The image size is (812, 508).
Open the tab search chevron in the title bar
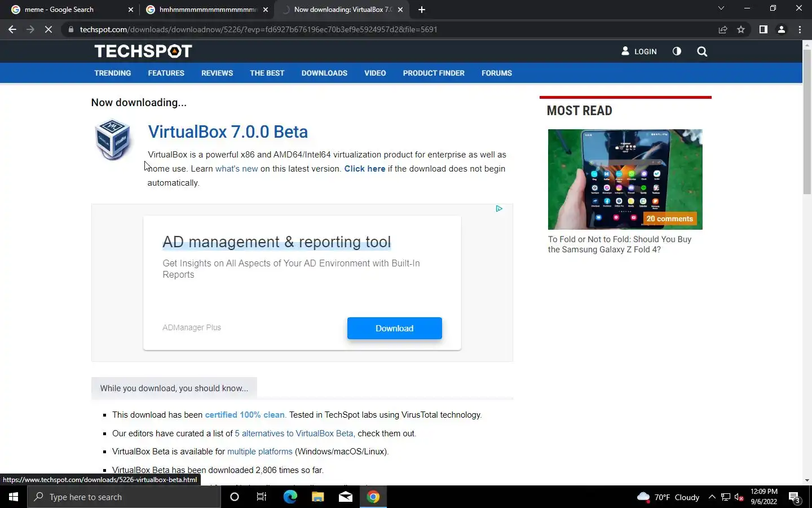(721, 8)
